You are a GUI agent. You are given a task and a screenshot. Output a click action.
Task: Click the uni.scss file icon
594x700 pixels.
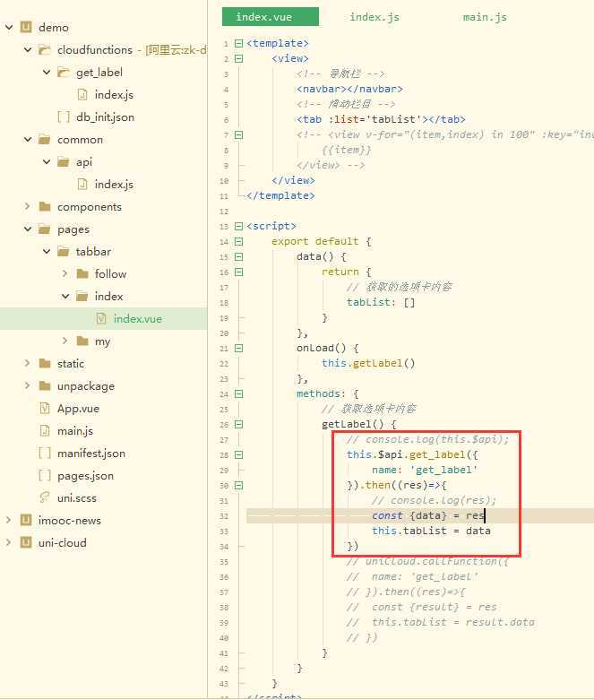click(x=45, y=497)
